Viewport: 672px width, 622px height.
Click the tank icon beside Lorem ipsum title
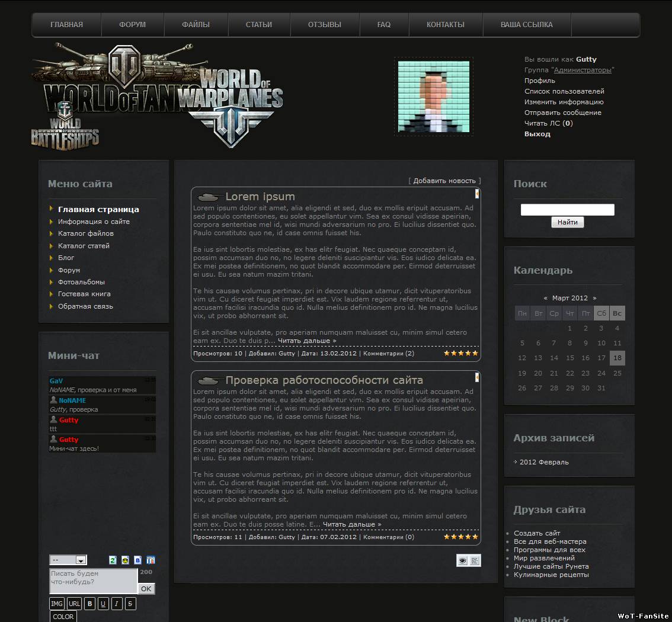click(210, 197)
